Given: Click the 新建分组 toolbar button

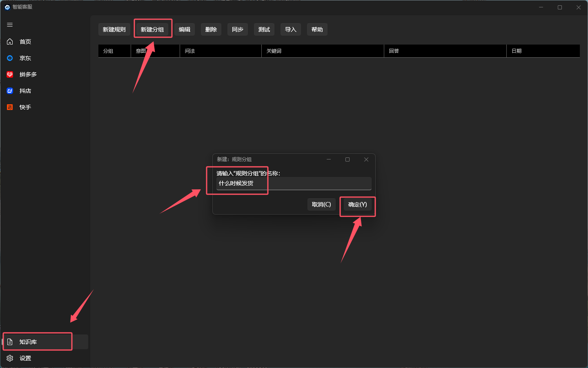Looking at the screenshot, I should pos(152,29).
